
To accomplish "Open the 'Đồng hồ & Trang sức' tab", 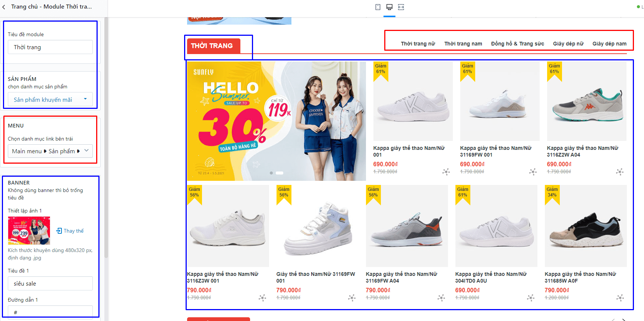I will (x=517, y=44).
